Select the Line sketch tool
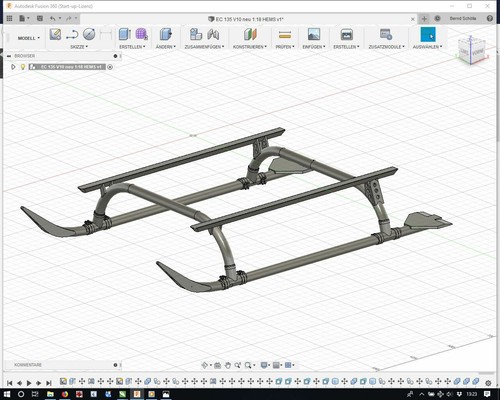 click(72, 34)
